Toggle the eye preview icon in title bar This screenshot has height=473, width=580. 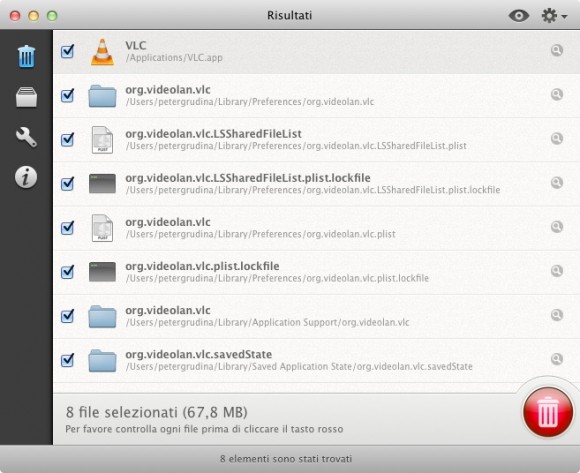coord(519,16)
